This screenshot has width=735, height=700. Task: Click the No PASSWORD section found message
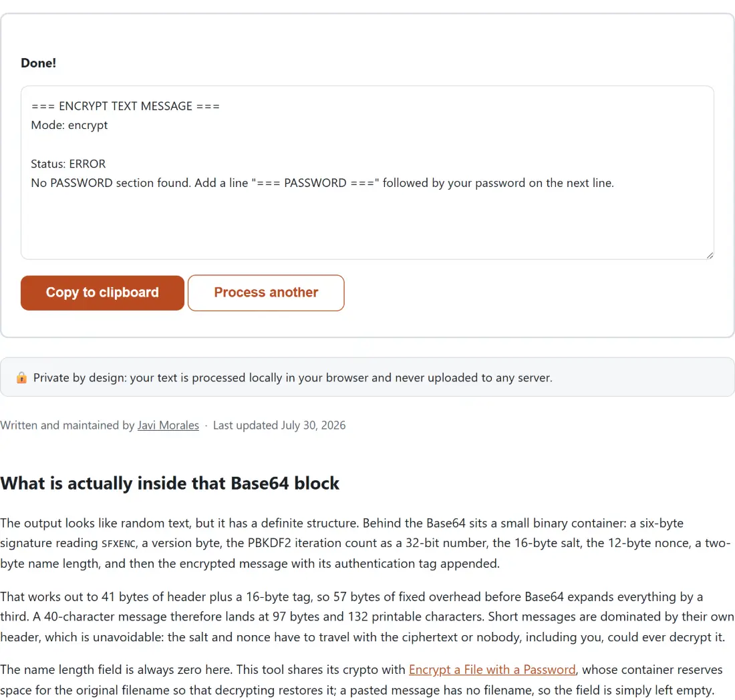[x=322, y=183]
